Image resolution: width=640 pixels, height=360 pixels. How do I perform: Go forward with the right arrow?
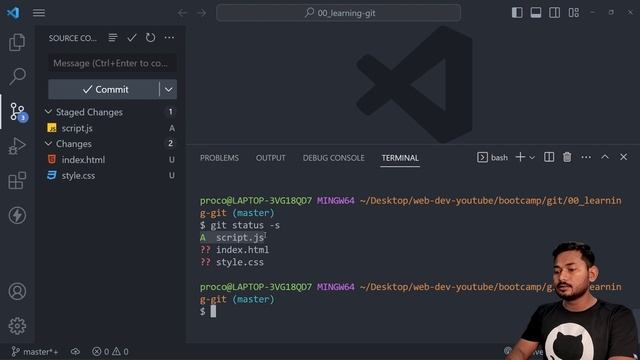pos(202,13)
